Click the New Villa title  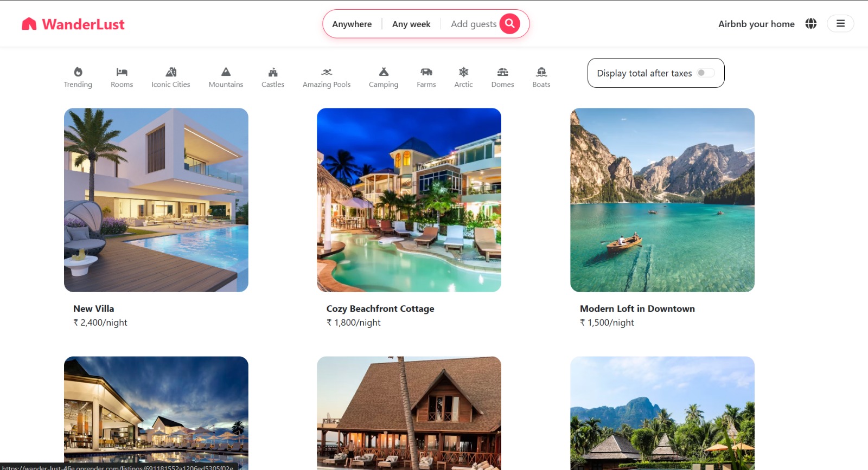(x=94, y=308)
